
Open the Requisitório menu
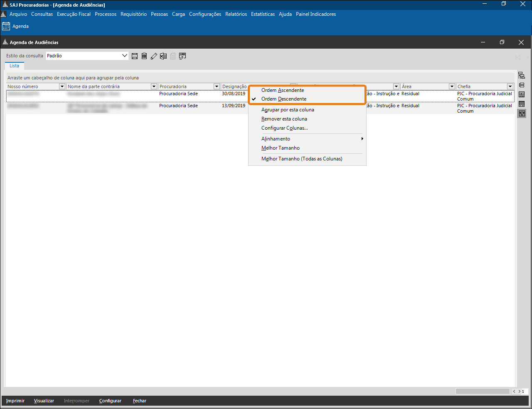click(x=133, y=14)
